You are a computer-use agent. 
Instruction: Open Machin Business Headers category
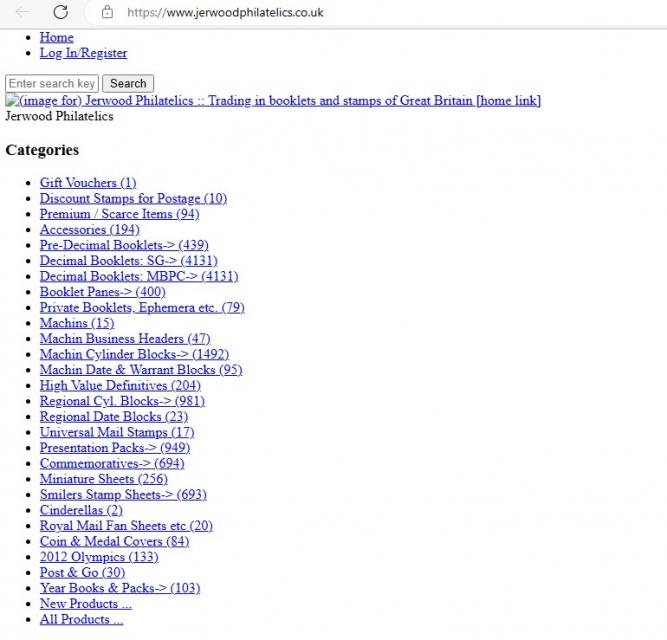click(125, 339)
